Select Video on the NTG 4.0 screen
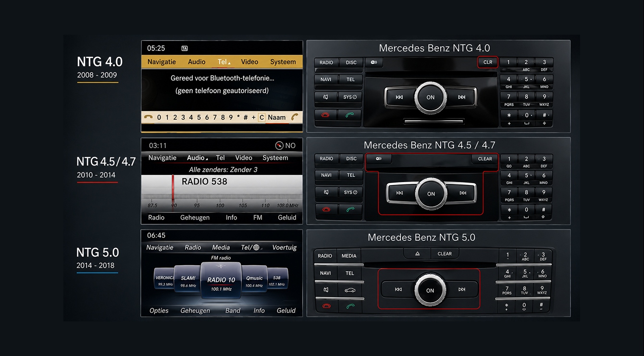 (249, 62)
